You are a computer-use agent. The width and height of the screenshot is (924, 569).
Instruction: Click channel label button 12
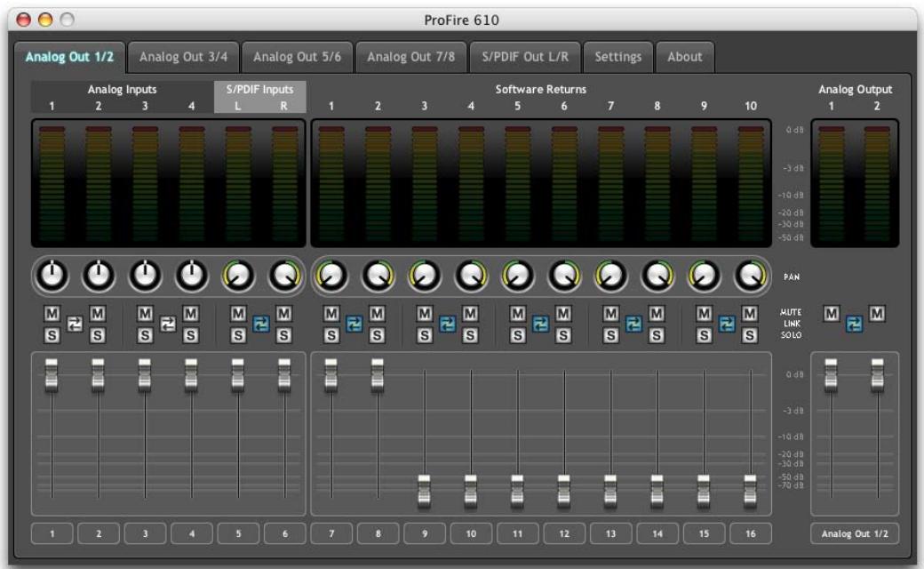(564, 533)
